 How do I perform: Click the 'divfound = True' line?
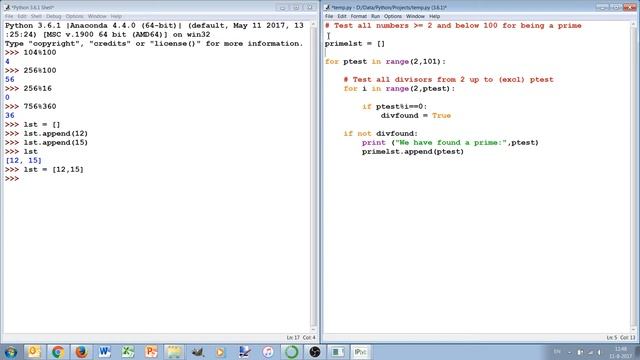click(416, 116)
